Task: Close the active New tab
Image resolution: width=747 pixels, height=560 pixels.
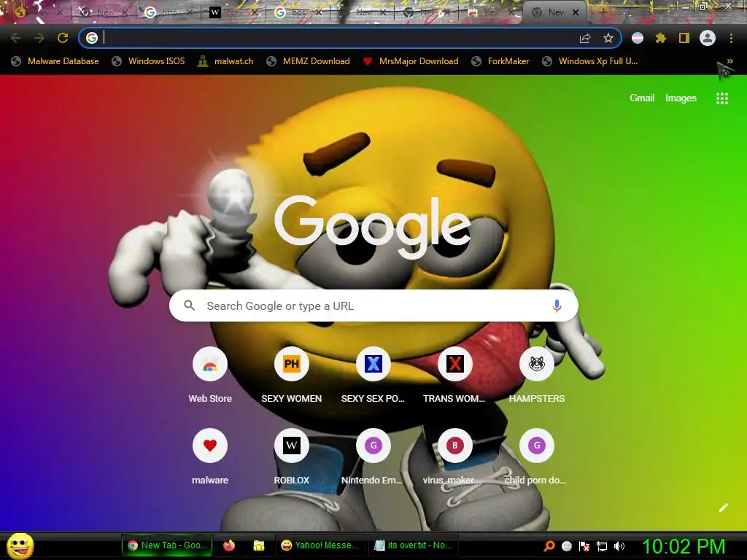Action: [576, 12]
